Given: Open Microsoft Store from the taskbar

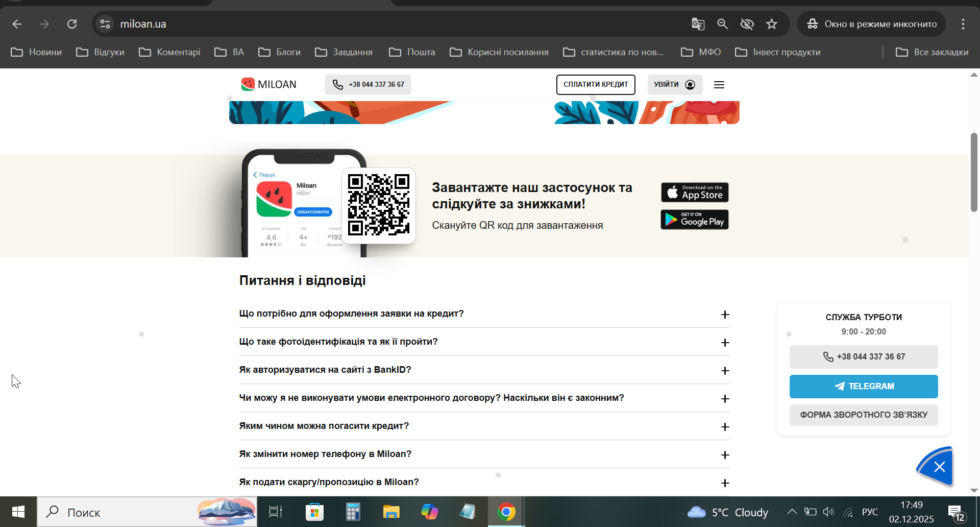Looking at the screenshot, I should click(x=314, y=512).
